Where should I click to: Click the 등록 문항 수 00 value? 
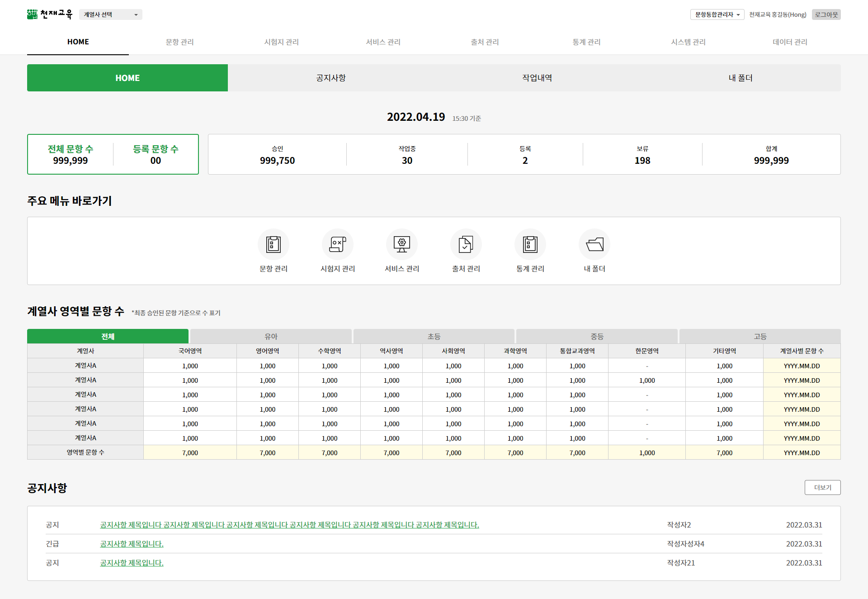point(156,161)
